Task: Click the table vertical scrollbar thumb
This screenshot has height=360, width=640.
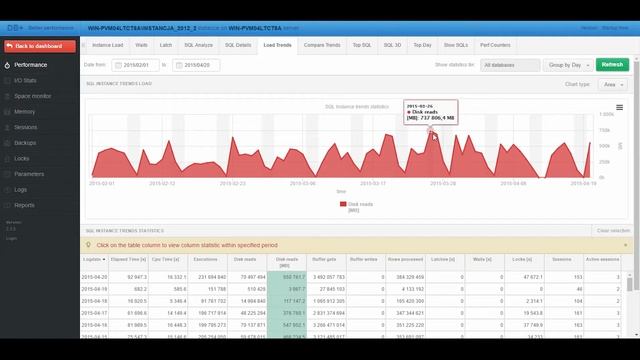Action: tap(629, 284)
